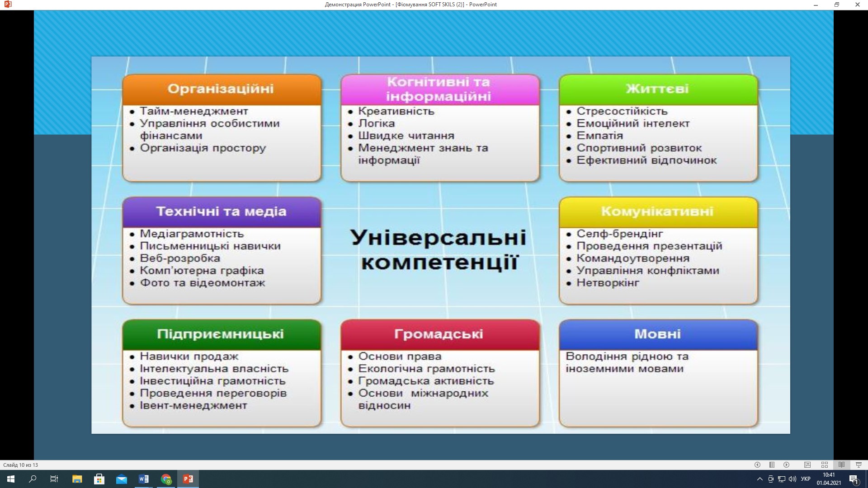The width and height of the screenshot is (868, 488).
Task: Go to previous slide using status bar arrow
Action: (757, 465)
